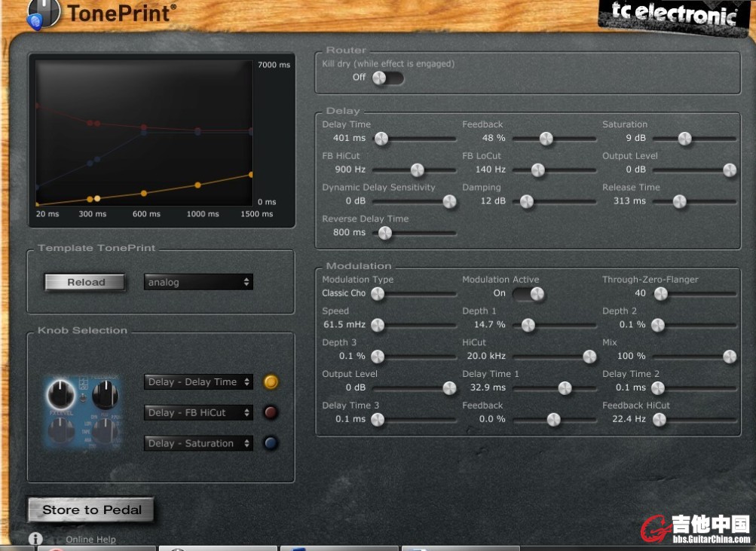
Task: Click the Modulation Output Level slider handle
Action: coord(450,388)
